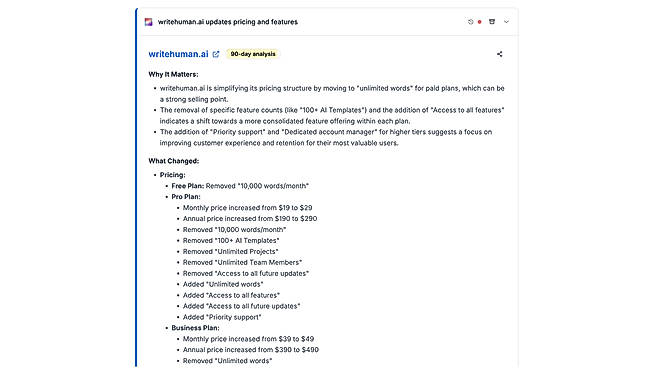Open the external link icon next to writehuman.ai
The image size is (654, 368).
tap(216, 54)
